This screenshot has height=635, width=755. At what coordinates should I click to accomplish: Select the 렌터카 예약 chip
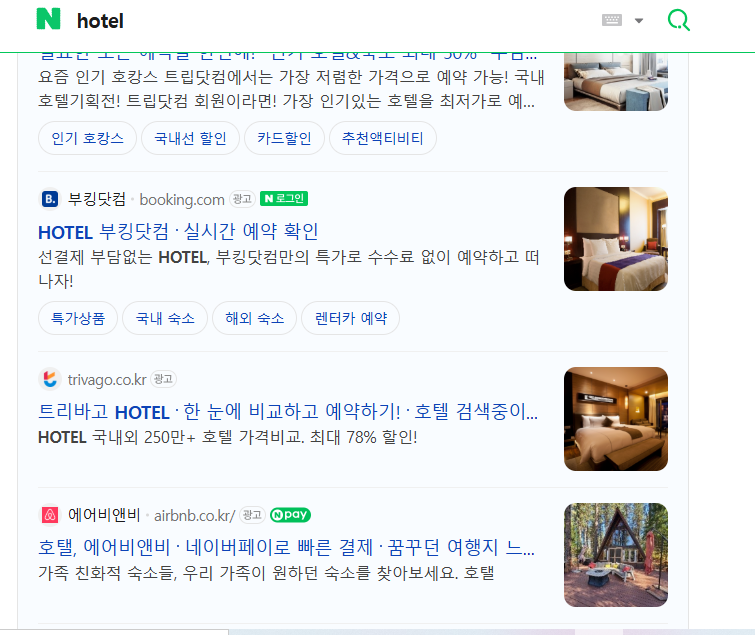351,318
